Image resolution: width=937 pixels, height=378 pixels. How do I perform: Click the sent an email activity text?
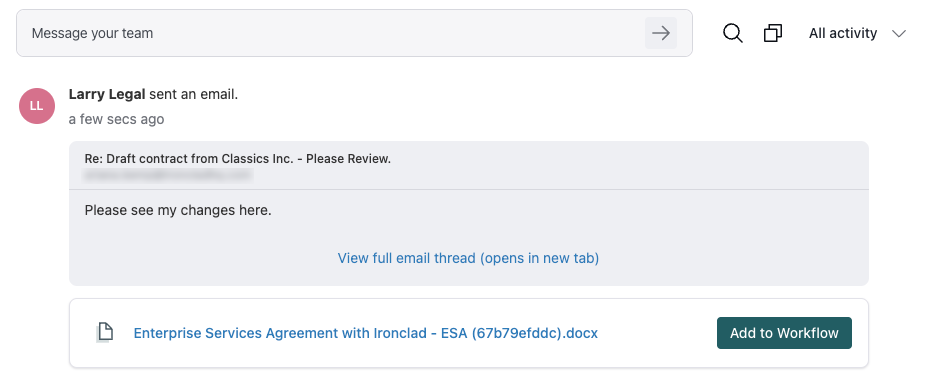(x=193, y=94)
